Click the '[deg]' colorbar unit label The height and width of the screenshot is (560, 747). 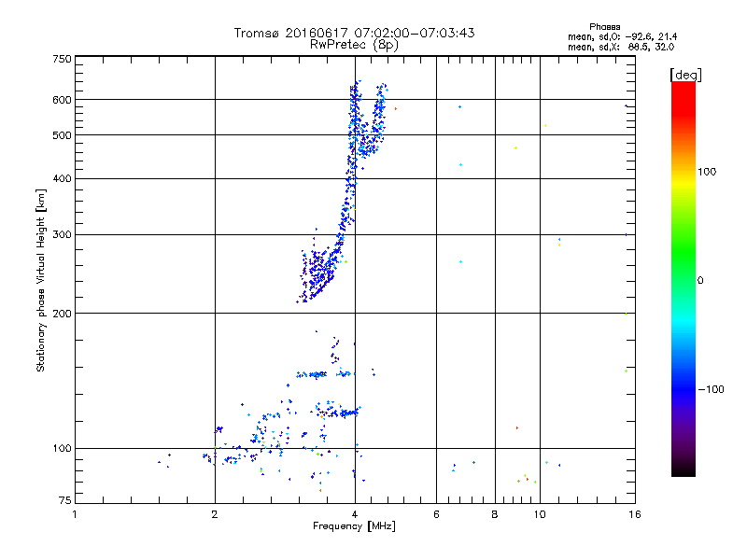tap(685, 75)
